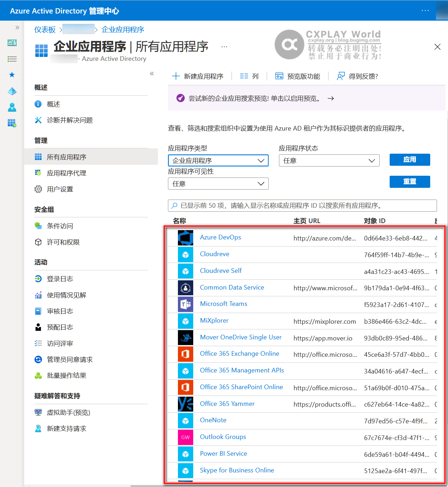The height and width of the screenshot is (487, 448).
Task: Sort by 对象 ID column header
Action: click(x=374, y=221)
